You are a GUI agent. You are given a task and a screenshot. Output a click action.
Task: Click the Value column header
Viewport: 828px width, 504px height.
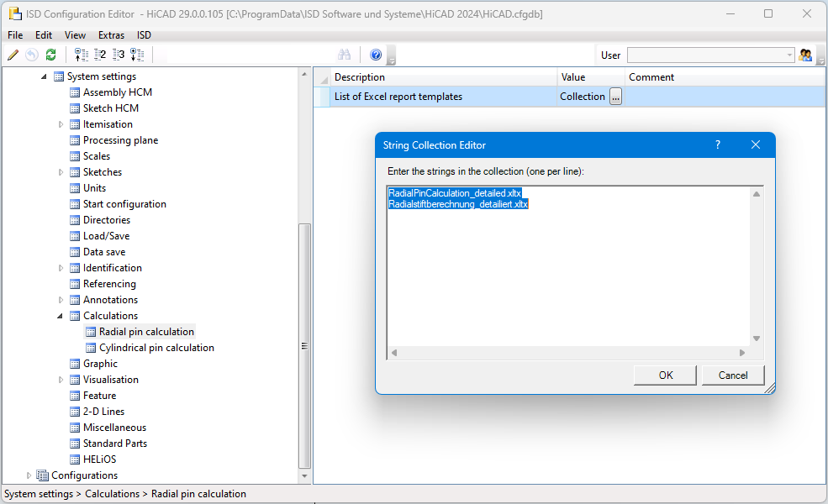(591, 77)
